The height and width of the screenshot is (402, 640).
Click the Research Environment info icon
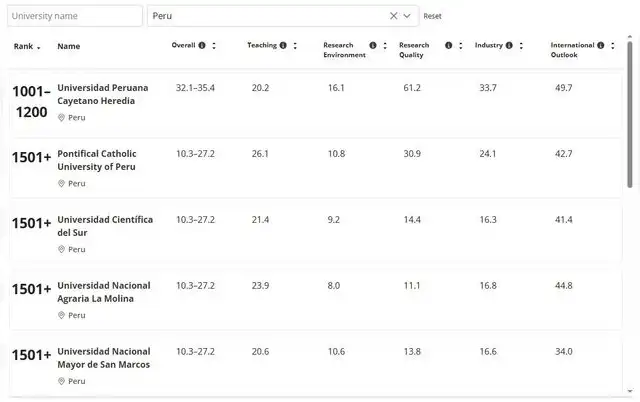(373, 46)
